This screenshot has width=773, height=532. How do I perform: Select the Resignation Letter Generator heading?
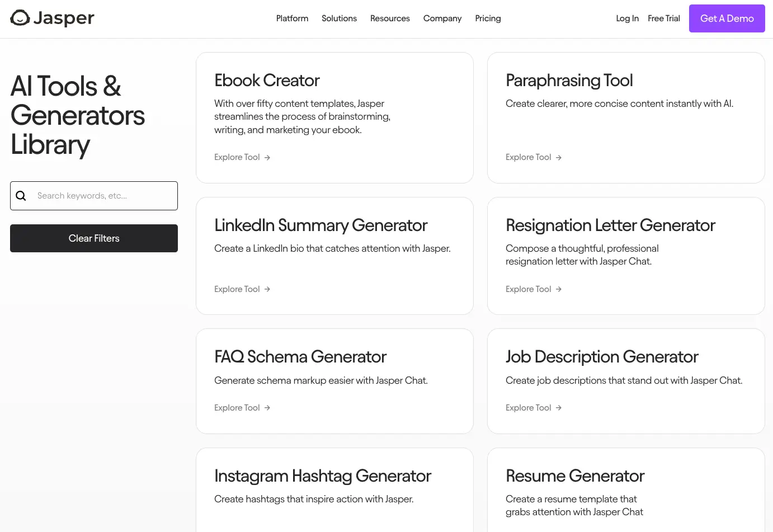610,225
